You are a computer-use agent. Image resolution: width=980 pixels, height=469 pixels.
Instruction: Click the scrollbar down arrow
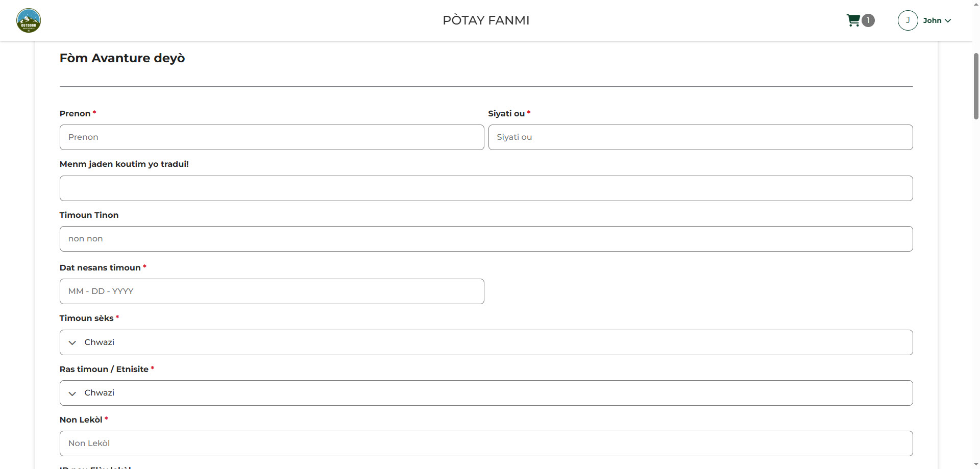pos(976,464)
